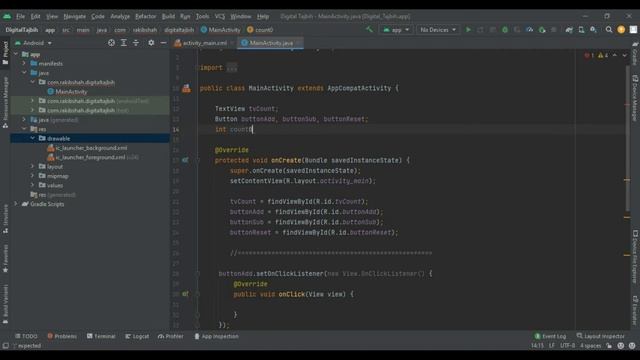Switch to the activity_main.xml tab

(204, 43)
